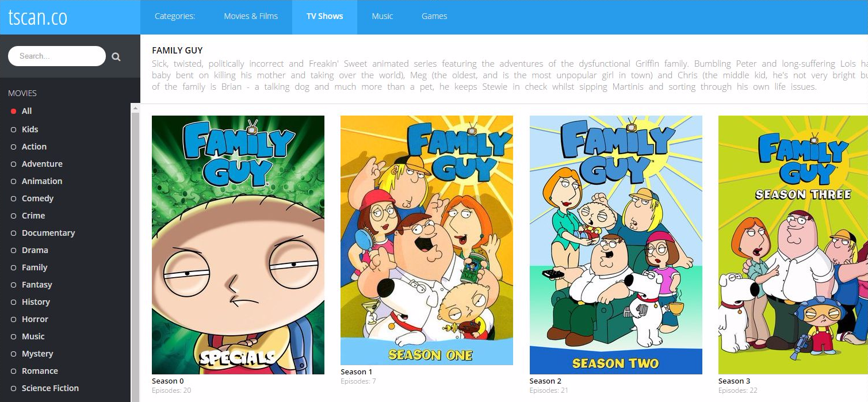Switch to the Movies & Films tab
Screen dimensions: 868x402
[251, 17]
